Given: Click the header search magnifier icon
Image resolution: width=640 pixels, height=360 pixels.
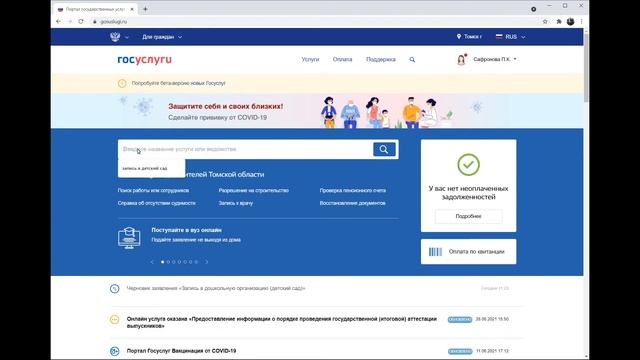Looking at the screenshot, I should point(412,60).
